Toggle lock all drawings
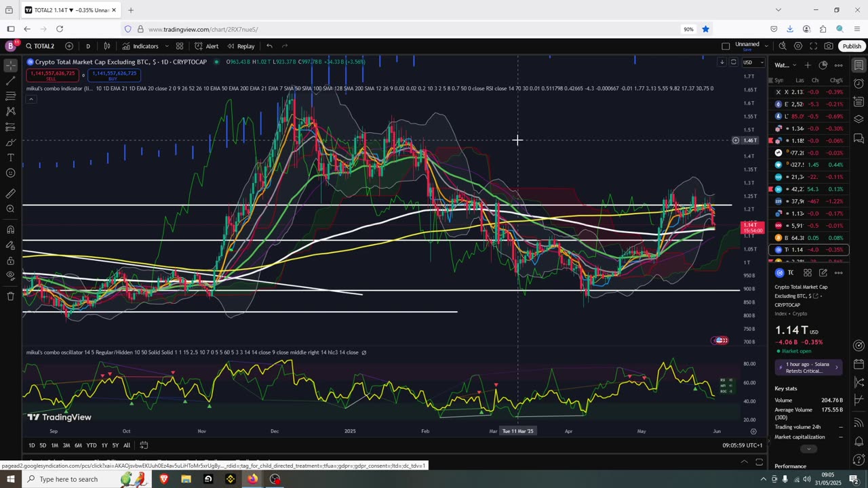Screen dimensions: 868x488 click(10, 261)
